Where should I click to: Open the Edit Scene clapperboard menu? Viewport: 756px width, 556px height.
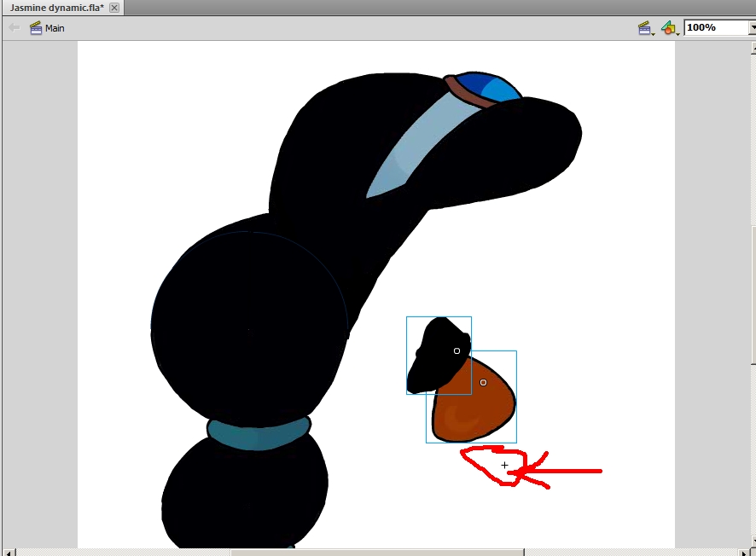click(x=646, y=28)
